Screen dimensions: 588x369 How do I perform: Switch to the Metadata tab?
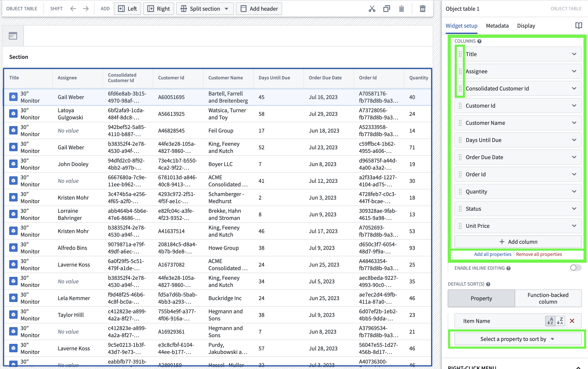(497, 25)
